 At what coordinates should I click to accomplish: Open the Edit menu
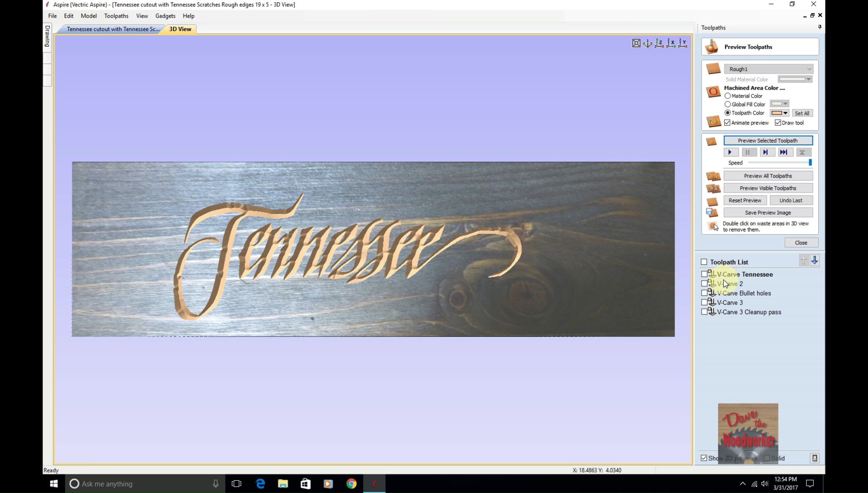(69, 16)
